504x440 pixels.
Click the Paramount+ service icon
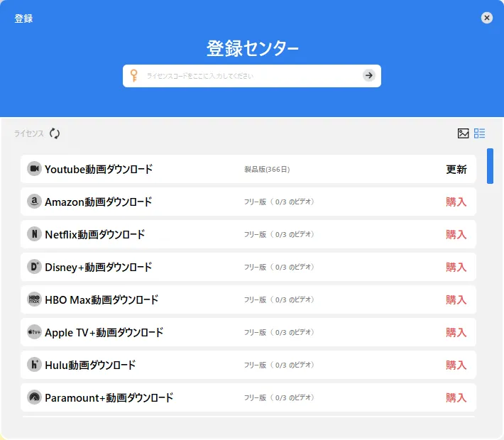(x=34, y=397)
